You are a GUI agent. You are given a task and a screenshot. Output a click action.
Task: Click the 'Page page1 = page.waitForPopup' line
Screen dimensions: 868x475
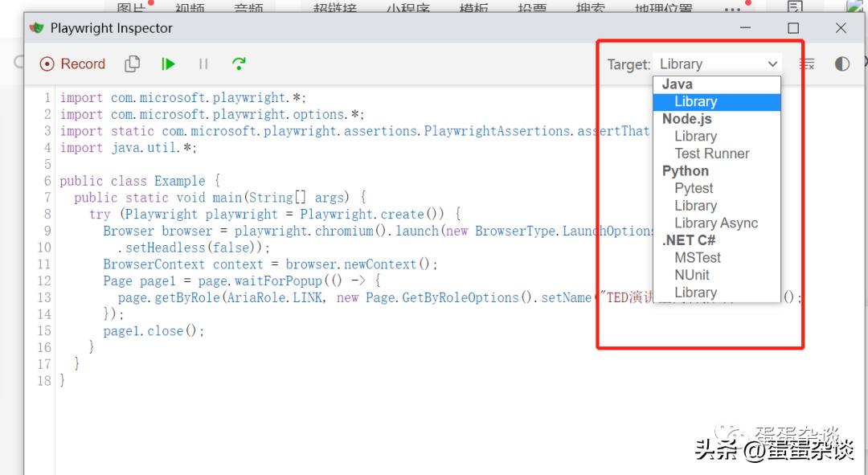point(242,280)
